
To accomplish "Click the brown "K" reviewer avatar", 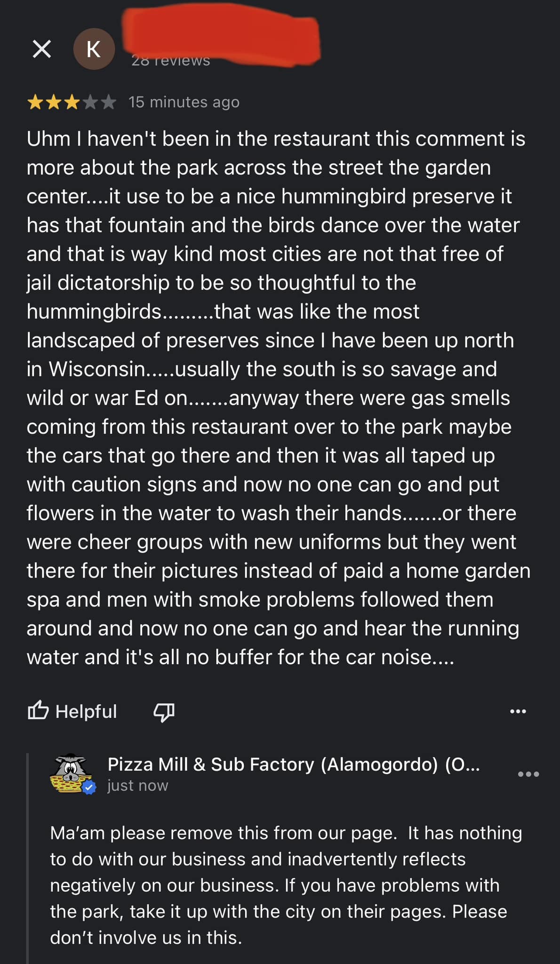I will (x=94, y=49).
